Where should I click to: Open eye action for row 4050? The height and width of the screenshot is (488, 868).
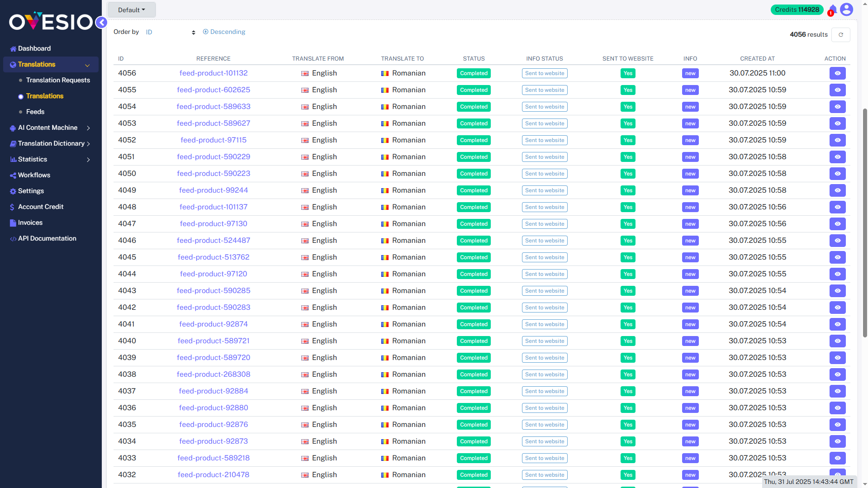click(837, 174)
